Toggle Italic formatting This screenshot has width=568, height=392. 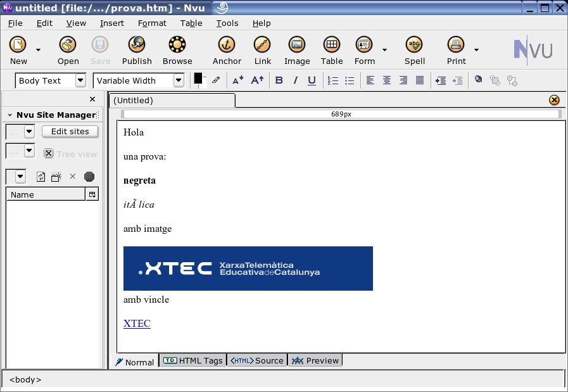click(295, 80)
